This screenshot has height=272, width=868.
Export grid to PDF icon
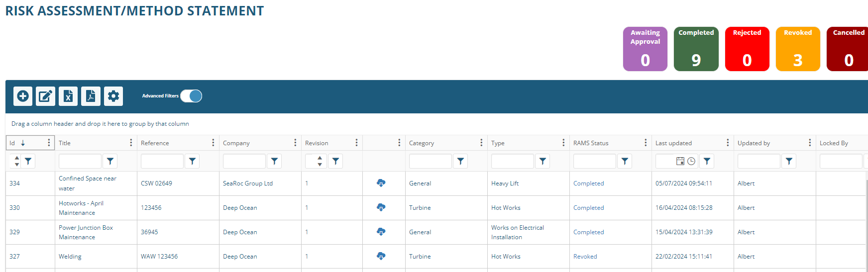[91, 96]
